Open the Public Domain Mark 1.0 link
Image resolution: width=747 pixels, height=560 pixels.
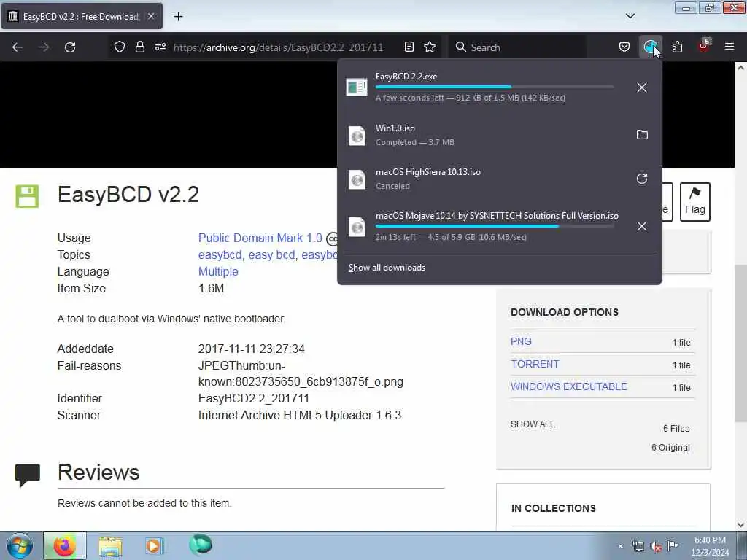click(260, 238)
